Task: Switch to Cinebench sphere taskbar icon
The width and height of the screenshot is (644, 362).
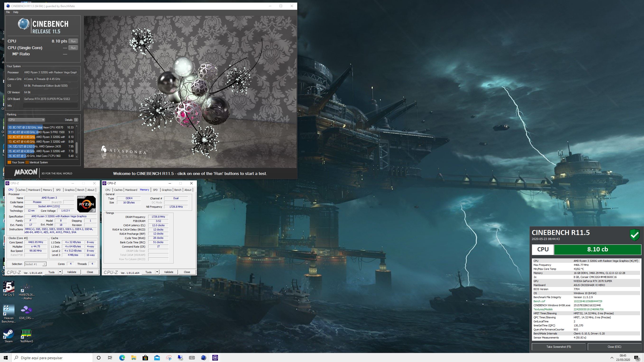Action: (204, 357)
